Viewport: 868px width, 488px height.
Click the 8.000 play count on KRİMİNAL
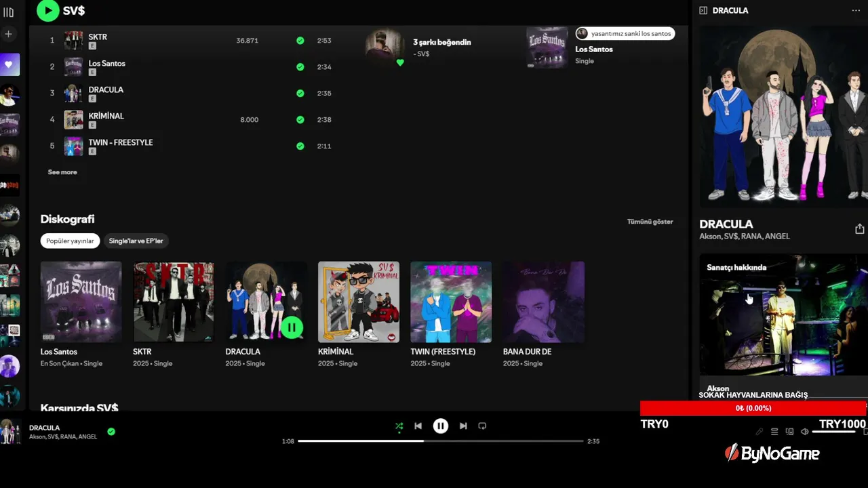249,120
